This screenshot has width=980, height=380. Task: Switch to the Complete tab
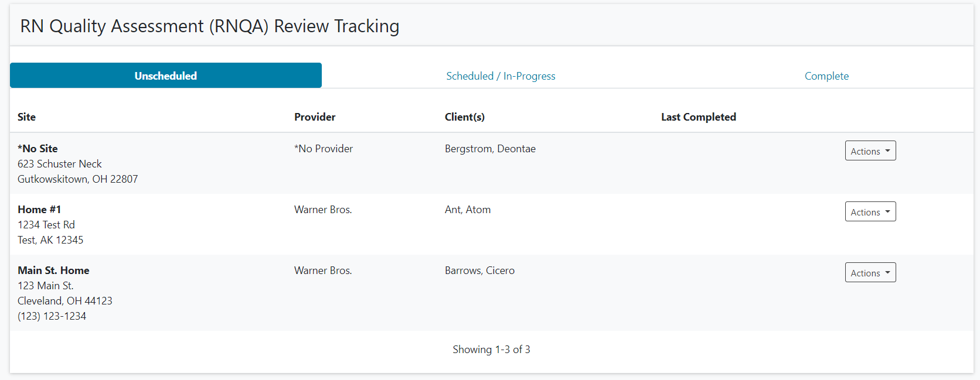coord(826,76)
